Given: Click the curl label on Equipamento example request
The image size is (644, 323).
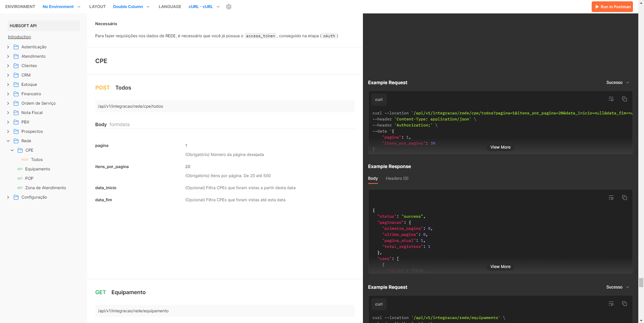Looking at the screenshot, I should coord(379,304).
